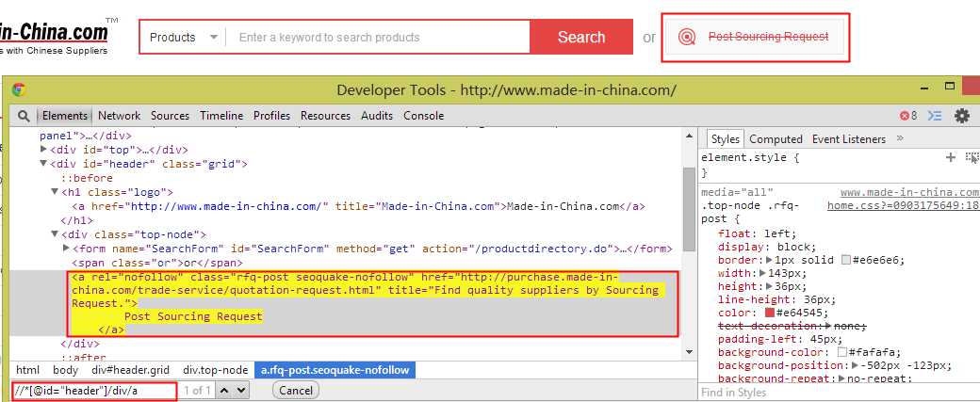Open the home.css source link
Screen dimensions: 980x402
pos(903,205)
